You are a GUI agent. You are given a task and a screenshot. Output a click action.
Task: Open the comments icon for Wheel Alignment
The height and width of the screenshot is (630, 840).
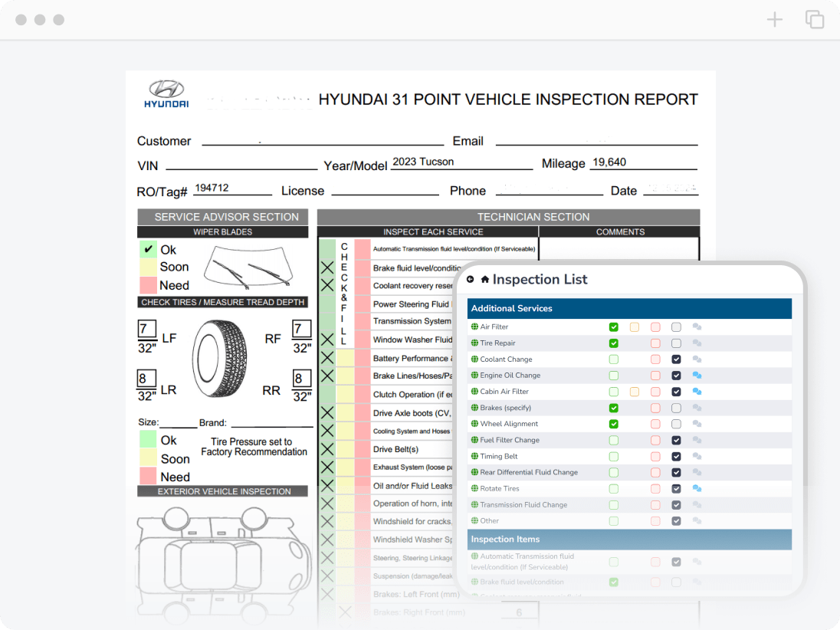(x=697, y=424)
